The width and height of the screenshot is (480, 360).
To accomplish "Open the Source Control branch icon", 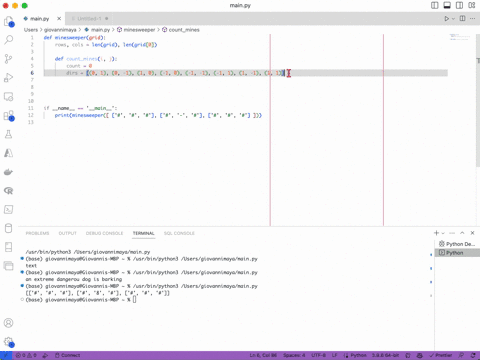I will [x=9, y=59].
